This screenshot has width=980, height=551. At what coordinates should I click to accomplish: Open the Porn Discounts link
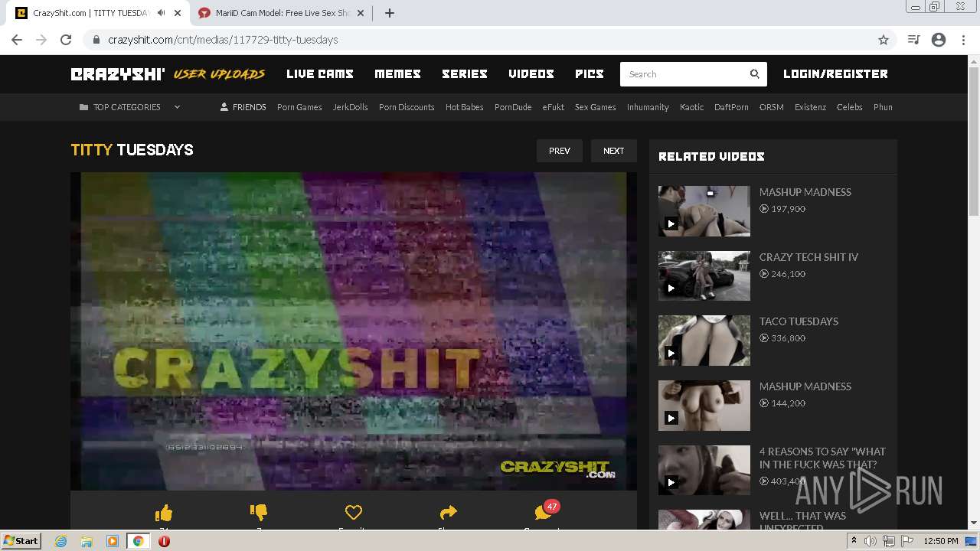407,107
